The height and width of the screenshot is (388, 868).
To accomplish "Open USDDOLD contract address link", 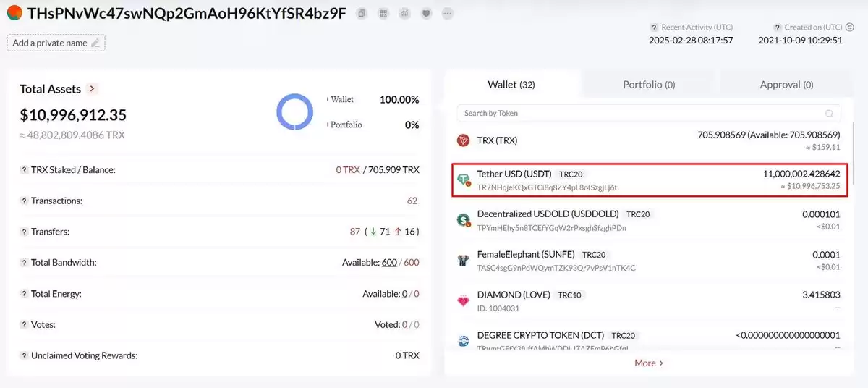I will click(551, 228).
